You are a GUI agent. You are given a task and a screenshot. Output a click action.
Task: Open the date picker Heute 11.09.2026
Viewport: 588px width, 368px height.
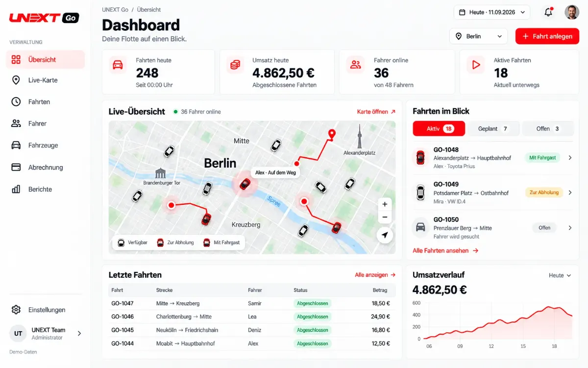click(492, 12)
